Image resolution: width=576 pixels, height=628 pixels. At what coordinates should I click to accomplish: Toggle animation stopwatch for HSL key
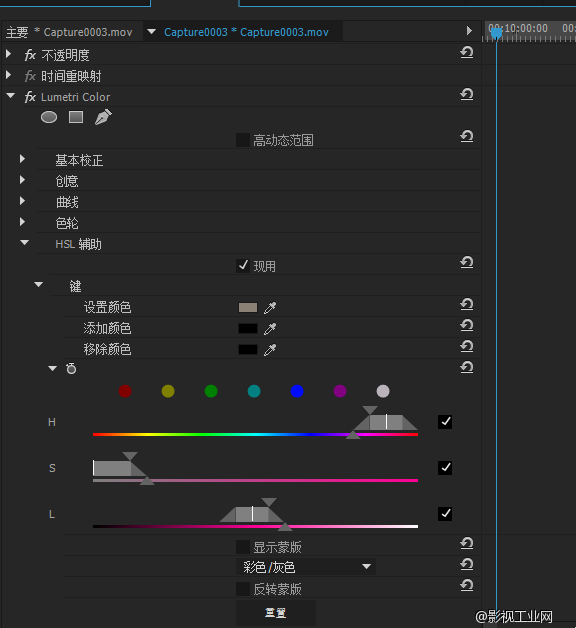coord(71,368)
